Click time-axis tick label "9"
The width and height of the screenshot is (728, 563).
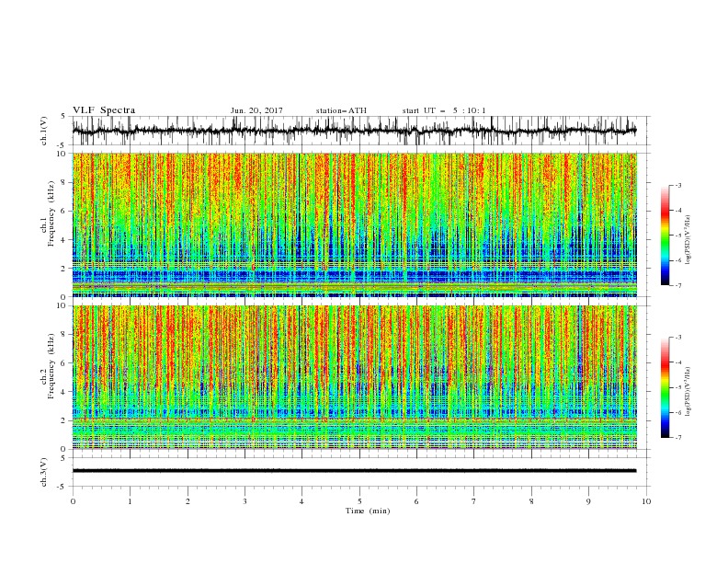tap(588, 501)
